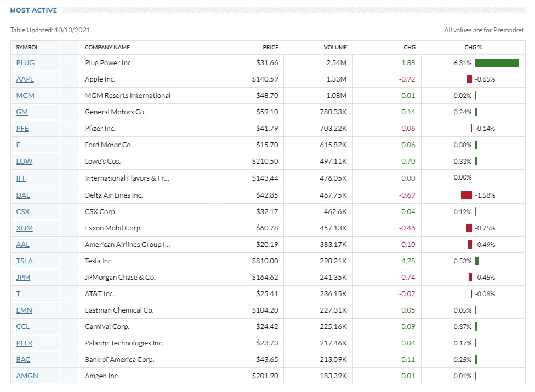
Task: Open the IFF ticker link
Action: point(21,178)
